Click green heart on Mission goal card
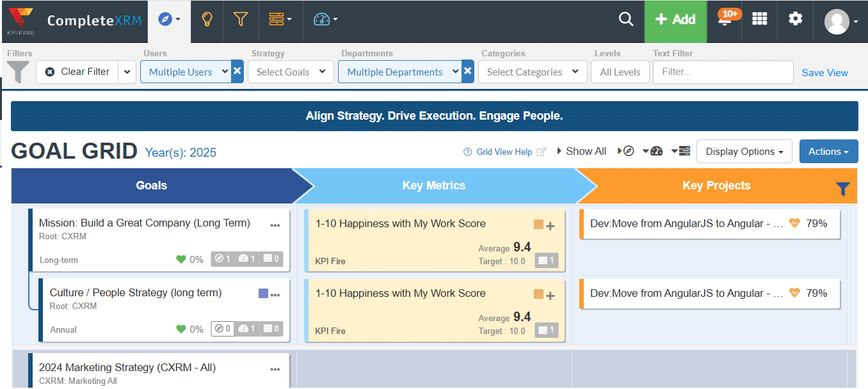 (x=181, y=259)
